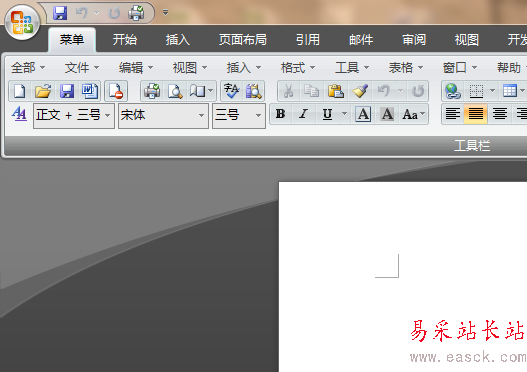Click borders grid icon
Image resolution: width=527 pixels, height=372 pixels.
(x=476, y=91)
